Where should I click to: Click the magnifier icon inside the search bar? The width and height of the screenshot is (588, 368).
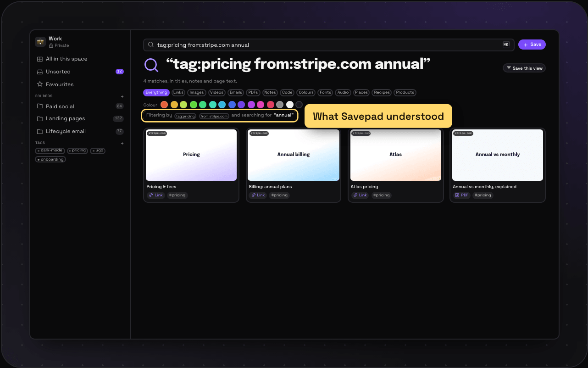tap(150, 45)
